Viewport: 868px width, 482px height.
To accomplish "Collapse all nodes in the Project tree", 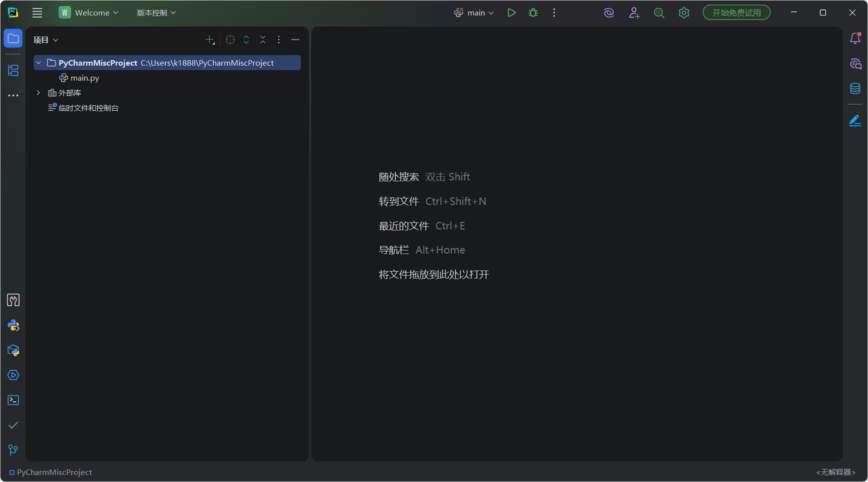I will (x=262, y=40).
